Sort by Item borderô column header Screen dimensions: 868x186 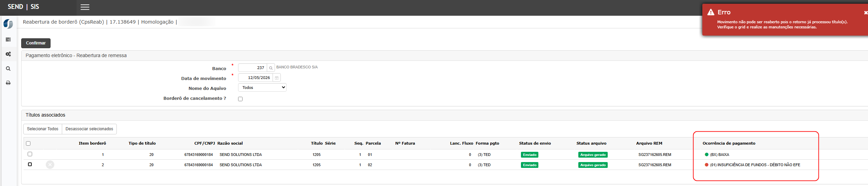(92, 143)
